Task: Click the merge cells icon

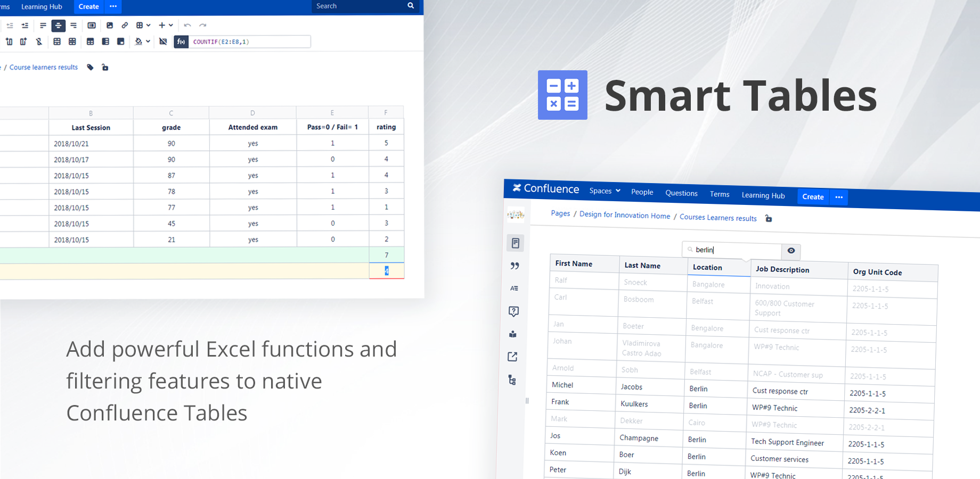Action: (x=57, y=42)
